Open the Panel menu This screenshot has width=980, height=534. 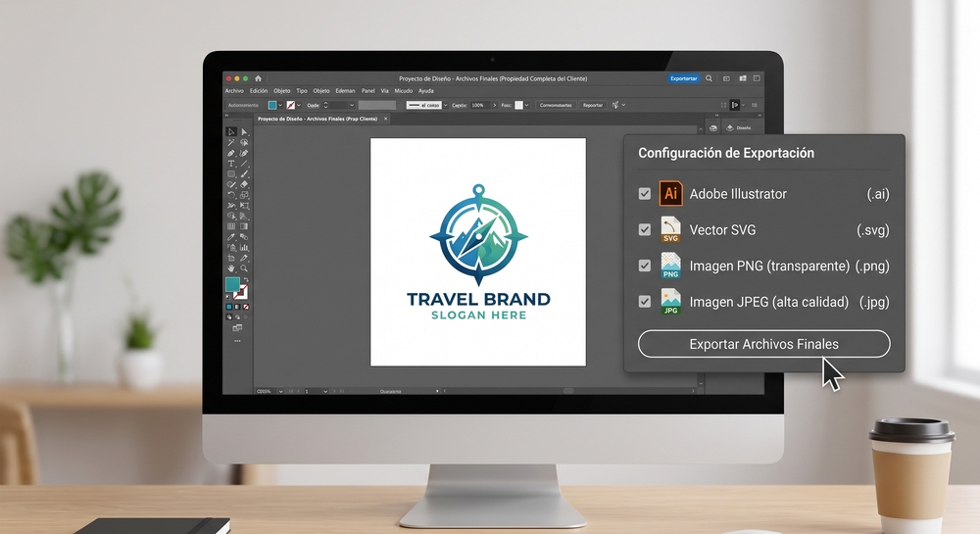coord(368,90)
